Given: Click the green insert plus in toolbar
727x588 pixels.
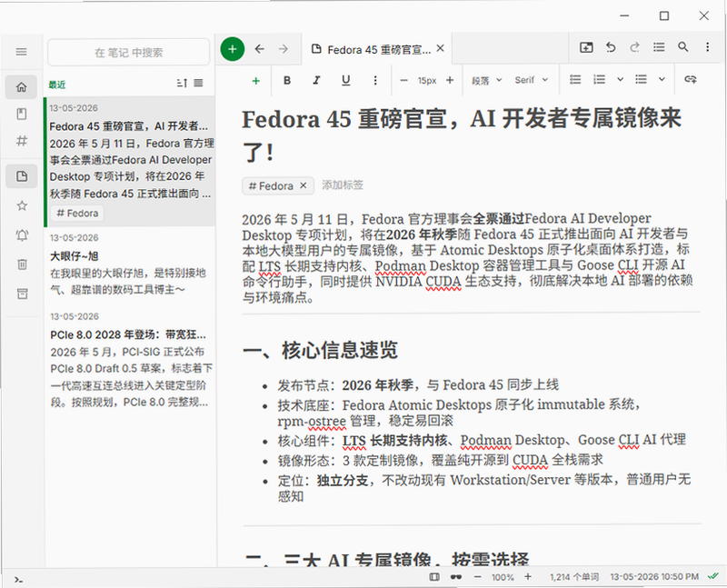Looking at the screenshot, I should pos(255,81).
